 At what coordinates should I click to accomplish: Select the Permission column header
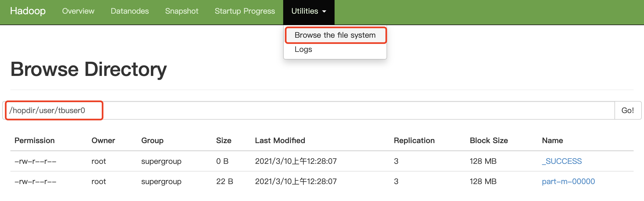[34, 140]
